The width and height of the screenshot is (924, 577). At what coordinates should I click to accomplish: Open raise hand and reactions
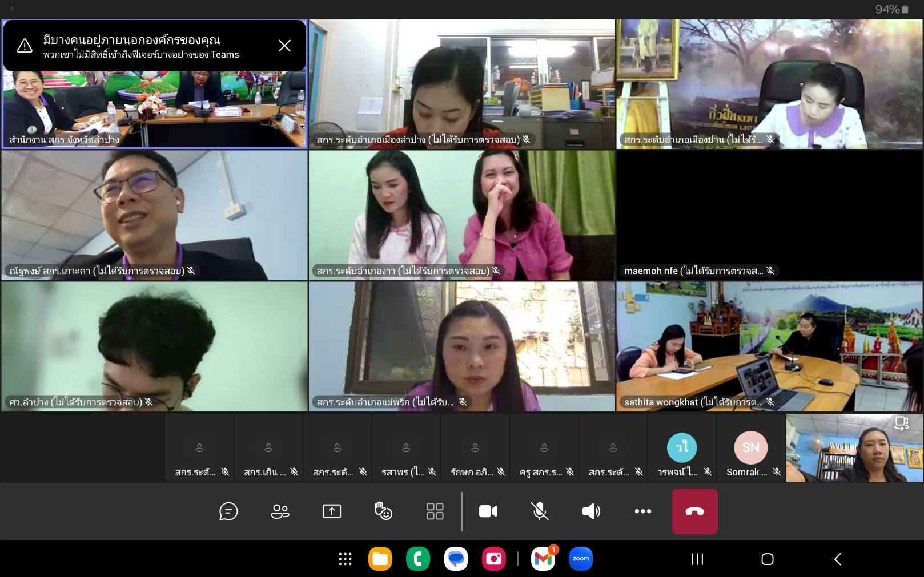coord(383,511)
